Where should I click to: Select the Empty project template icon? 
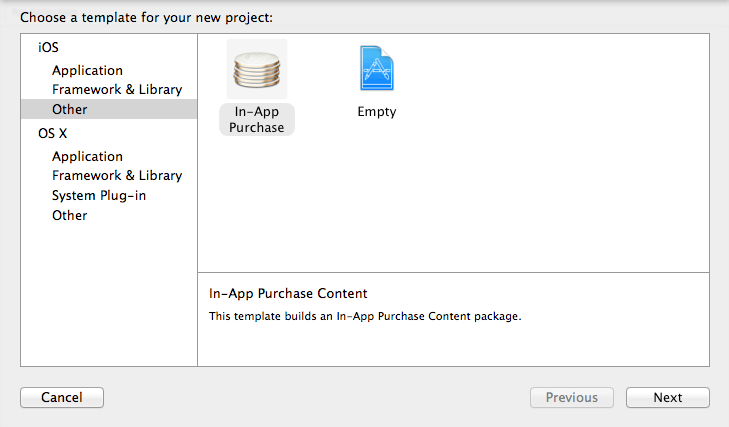click(376, 69)
